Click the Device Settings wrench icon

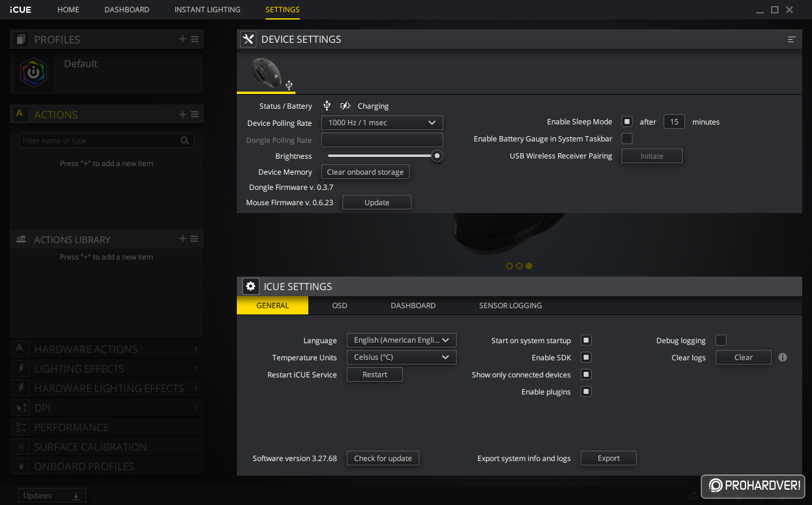248,39
